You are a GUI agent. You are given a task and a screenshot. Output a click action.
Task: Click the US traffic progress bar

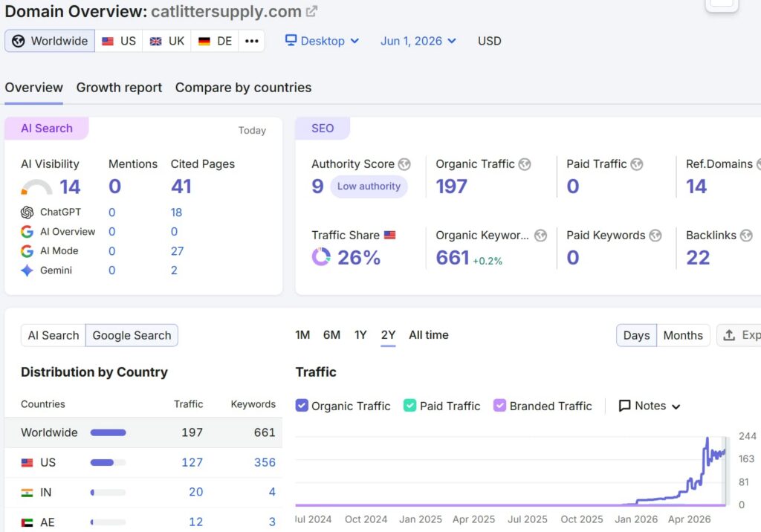[x=109, y=463]
